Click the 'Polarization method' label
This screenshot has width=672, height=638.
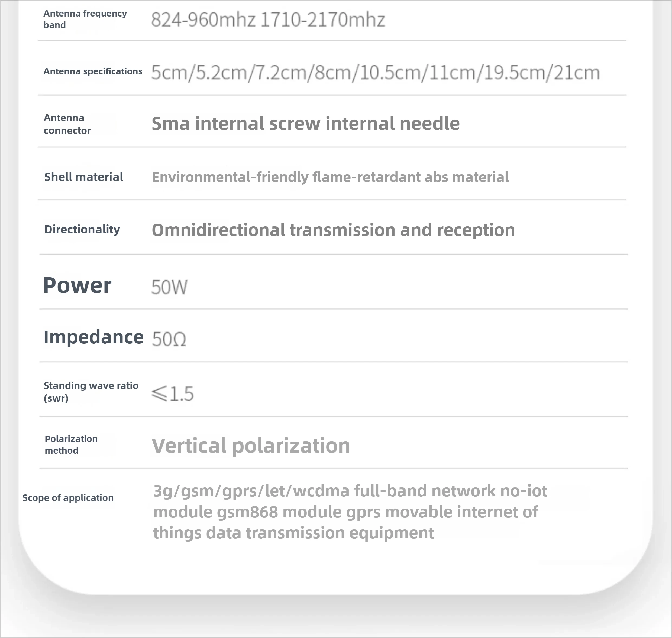click(x=71, y=444)
